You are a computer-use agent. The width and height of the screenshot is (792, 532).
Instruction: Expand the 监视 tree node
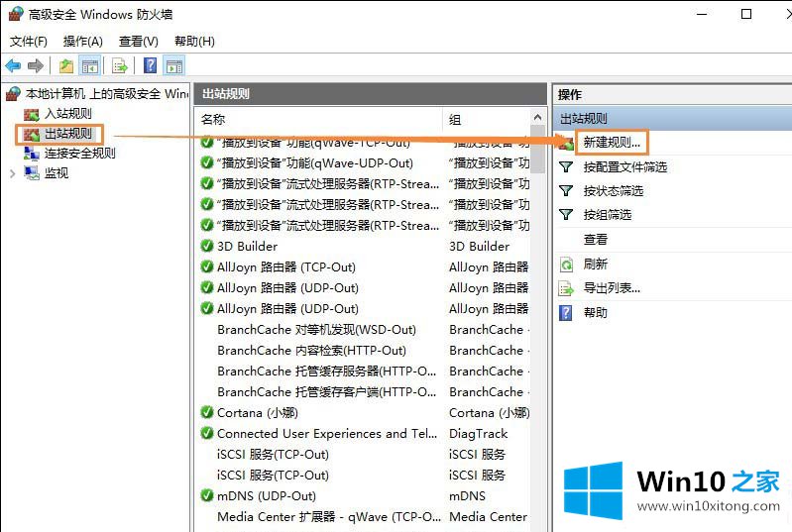click(x=13, y=173)
